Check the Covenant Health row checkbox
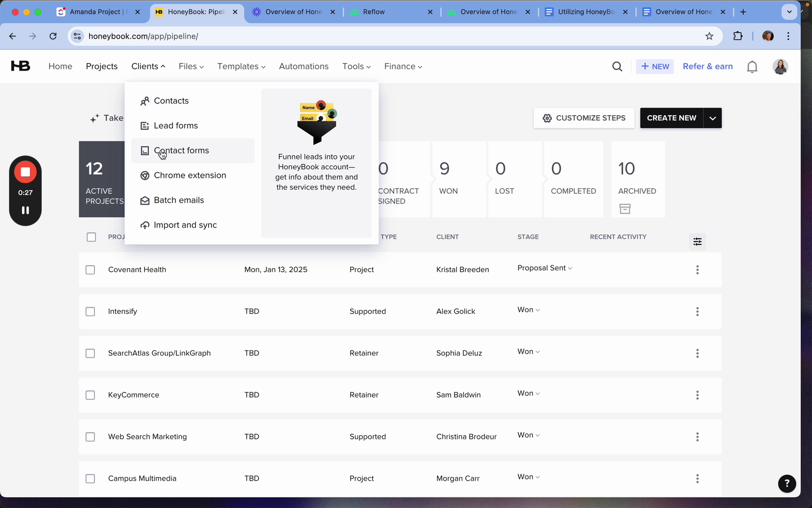This screenshot has width=812, height=508. [x=90, y=270]
